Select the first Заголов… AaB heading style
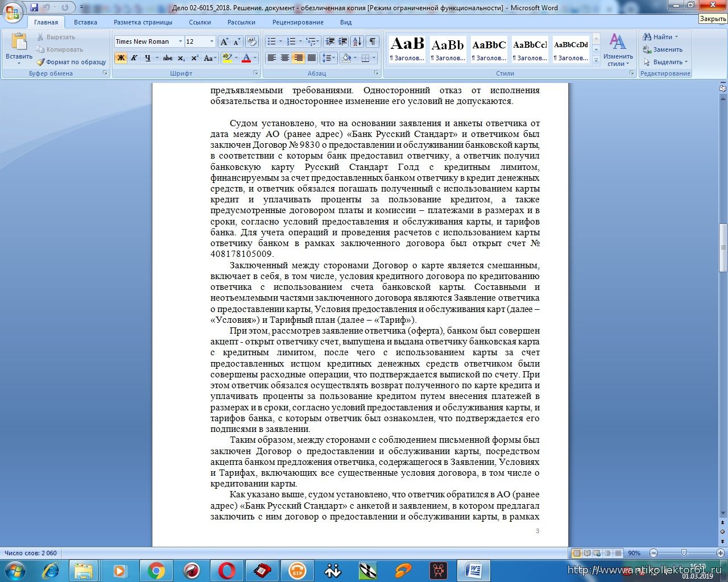This screenshot has height=582, width=728. click(407, 49)
